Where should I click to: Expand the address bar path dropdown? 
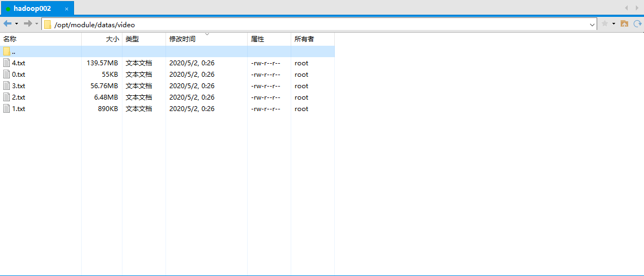(593, 24)
